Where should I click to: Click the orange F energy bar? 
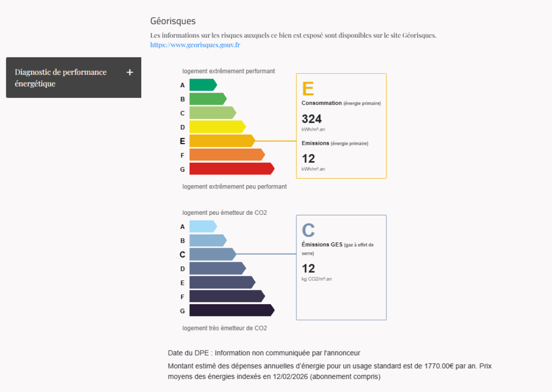(226, 155)
